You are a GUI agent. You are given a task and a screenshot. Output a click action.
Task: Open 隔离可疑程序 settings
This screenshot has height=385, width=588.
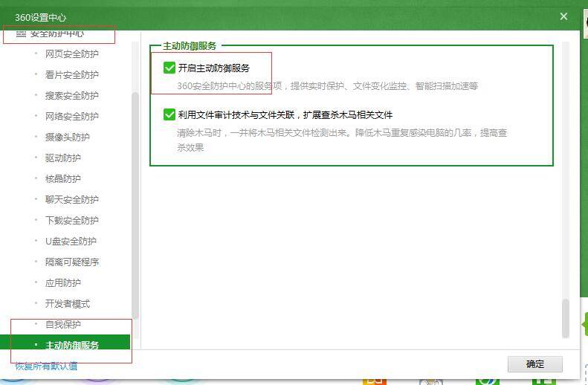71,262
